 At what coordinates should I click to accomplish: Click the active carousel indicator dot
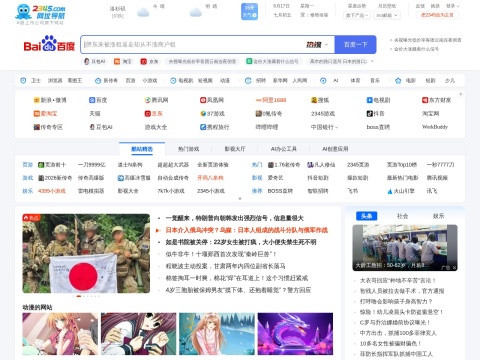[79, 296]
